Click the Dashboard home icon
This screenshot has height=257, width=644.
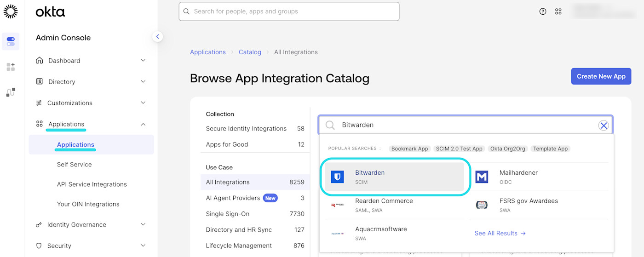click(39, 60)
